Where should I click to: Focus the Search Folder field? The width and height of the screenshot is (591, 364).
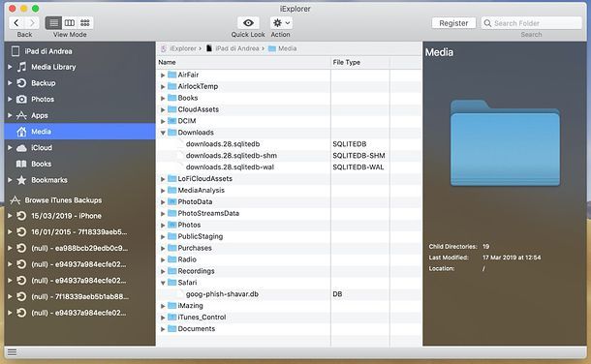[532, 23]
